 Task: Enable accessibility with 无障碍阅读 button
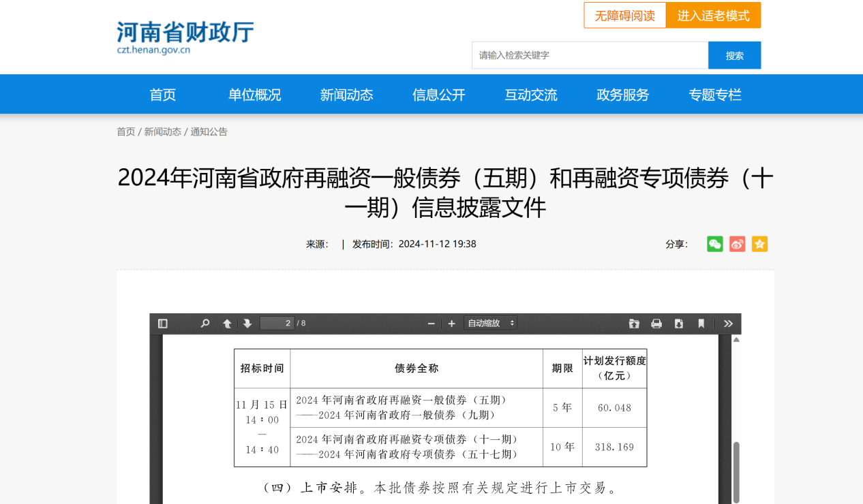tap(625, 15)
